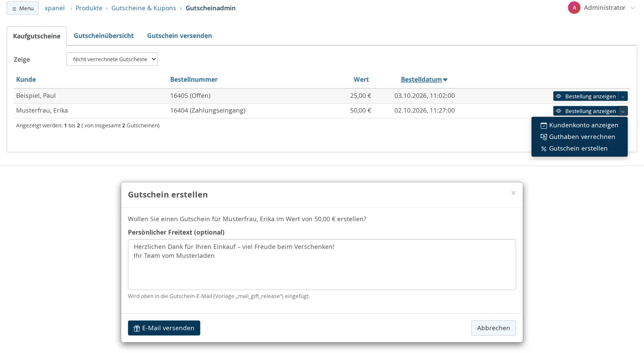Send the voucher with E-Mail versenden
Viewport: 644px width, 353px height.
(x=164, y=328)
